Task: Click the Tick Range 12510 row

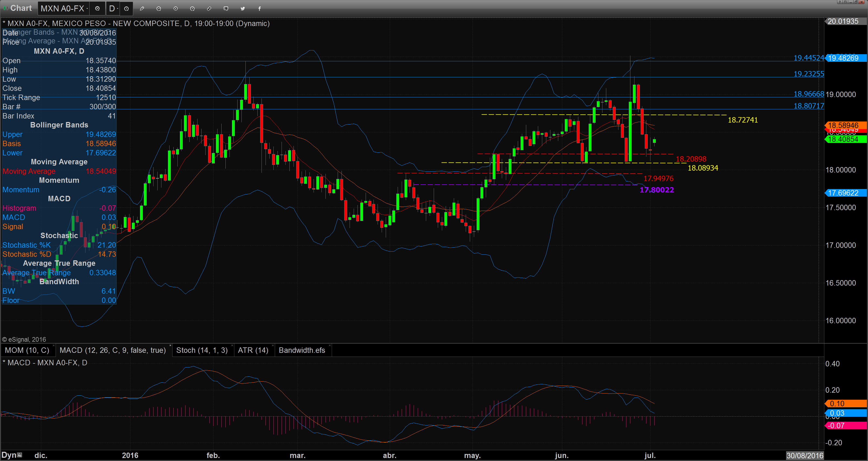Action: [59, 98]
